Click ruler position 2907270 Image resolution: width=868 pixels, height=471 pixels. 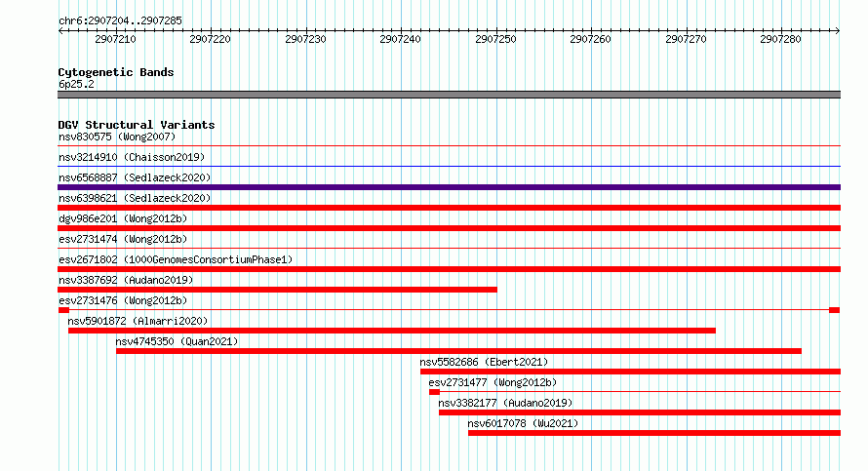[686, 39]
